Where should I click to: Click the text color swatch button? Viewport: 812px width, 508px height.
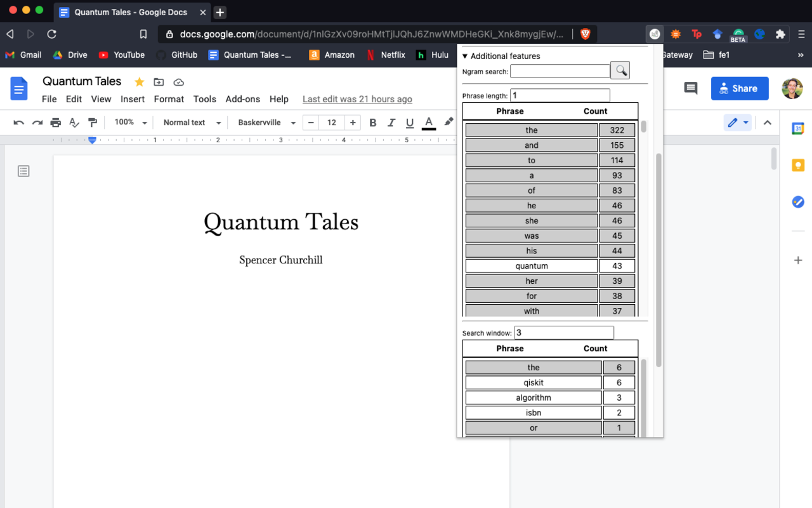tap(429, 123)
